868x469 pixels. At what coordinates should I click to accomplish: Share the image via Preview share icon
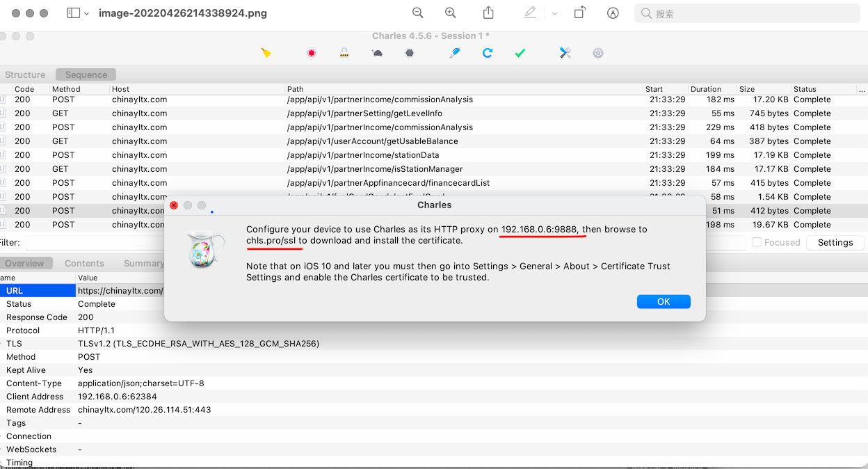point(488,13)
